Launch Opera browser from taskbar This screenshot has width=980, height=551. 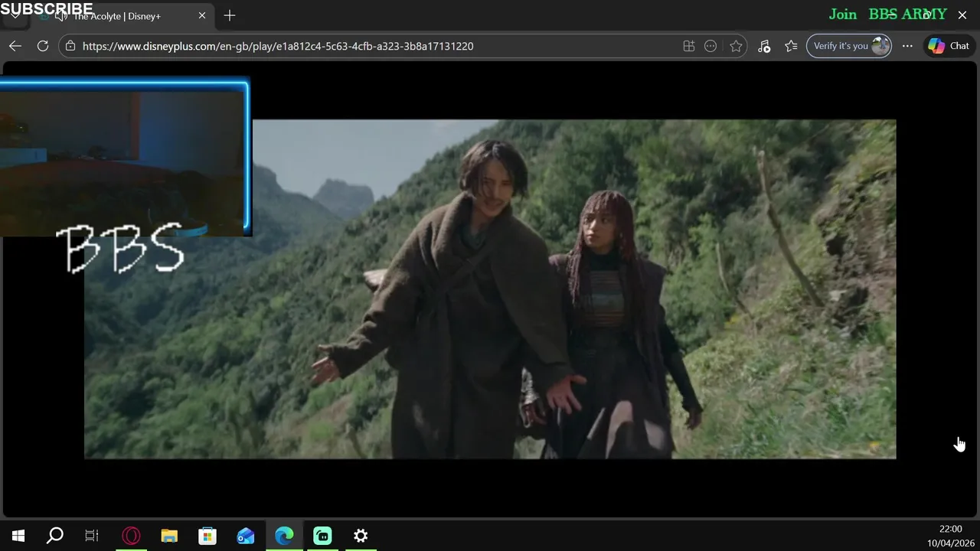coord(131,536)
